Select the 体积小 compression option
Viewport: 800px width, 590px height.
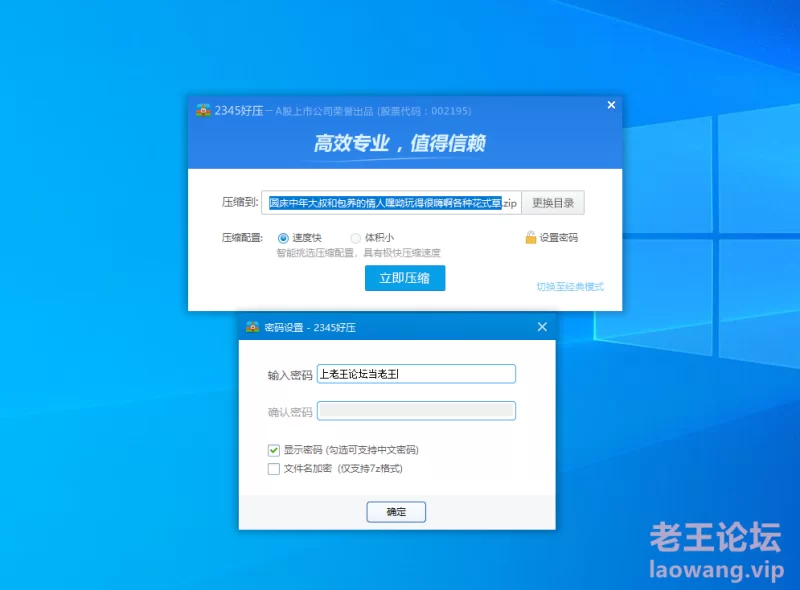(x=356, y=238)
